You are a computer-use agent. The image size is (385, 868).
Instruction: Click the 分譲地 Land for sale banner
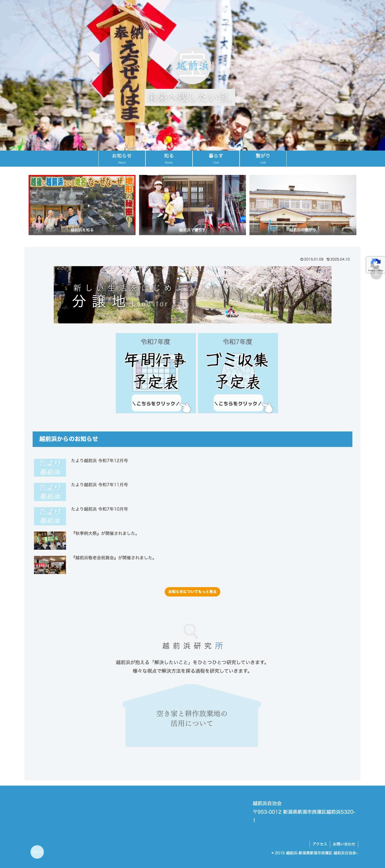192,295
